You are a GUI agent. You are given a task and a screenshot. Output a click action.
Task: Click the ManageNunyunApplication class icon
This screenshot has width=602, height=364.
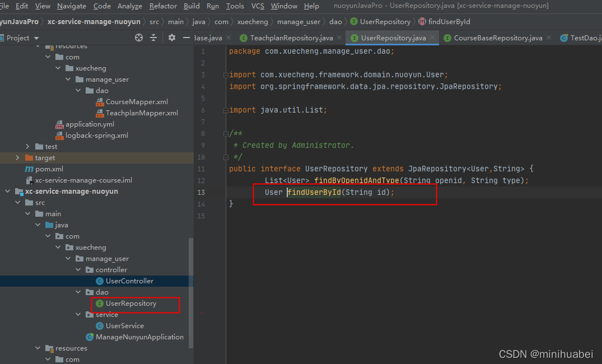[90, 337]
